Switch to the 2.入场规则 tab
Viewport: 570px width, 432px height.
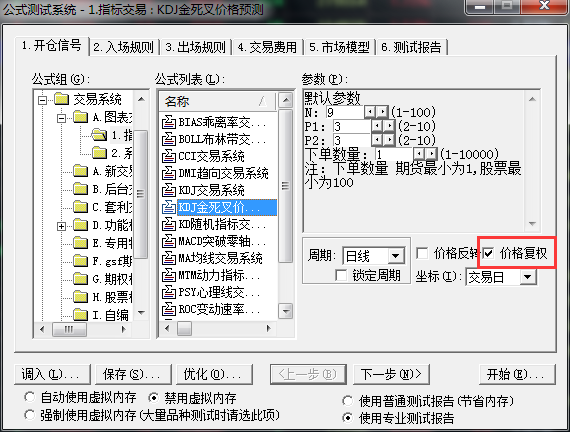[123, 47]
